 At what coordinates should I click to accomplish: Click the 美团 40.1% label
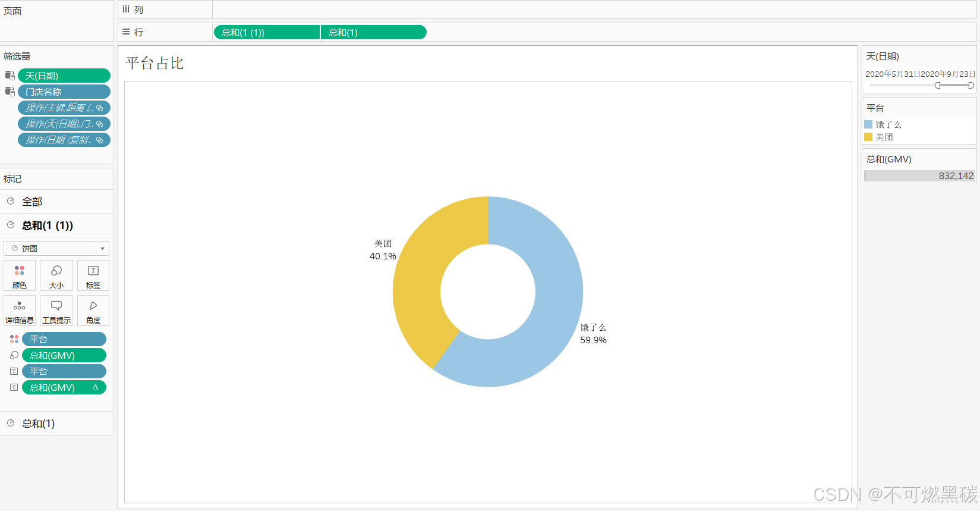[383, 250]
